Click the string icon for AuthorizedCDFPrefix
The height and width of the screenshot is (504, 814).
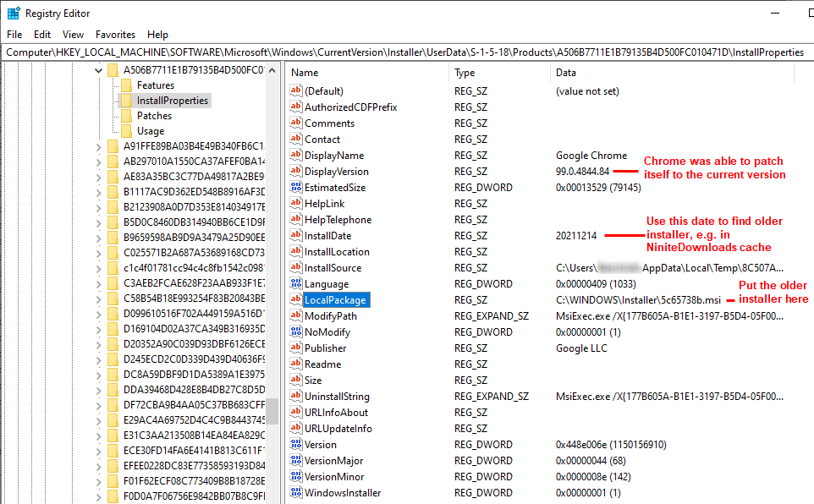pyautogui.click(x=296, y=107)
